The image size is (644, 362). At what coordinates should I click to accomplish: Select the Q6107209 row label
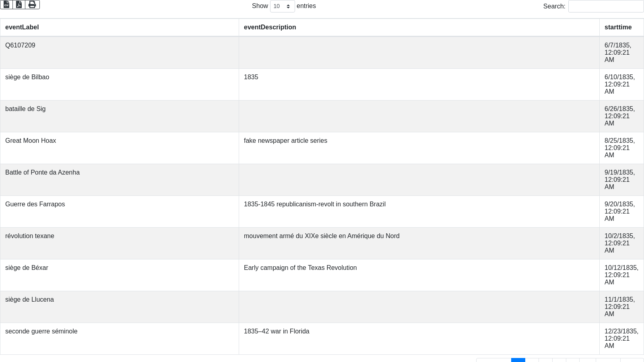[20, 45]
